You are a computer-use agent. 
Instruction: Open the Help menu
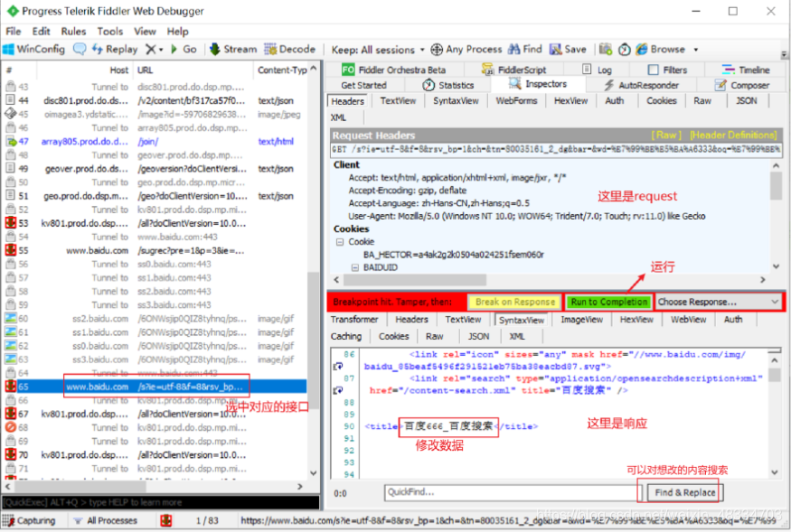coord(177,32)
